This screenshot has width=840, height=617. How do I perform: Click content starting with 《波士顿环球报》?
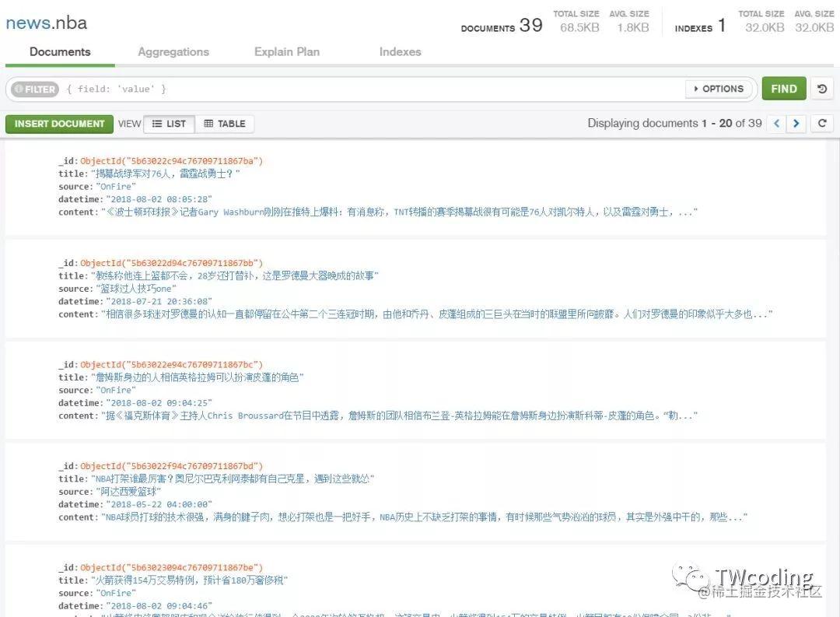pyautogui.click(x=400, y=212)
